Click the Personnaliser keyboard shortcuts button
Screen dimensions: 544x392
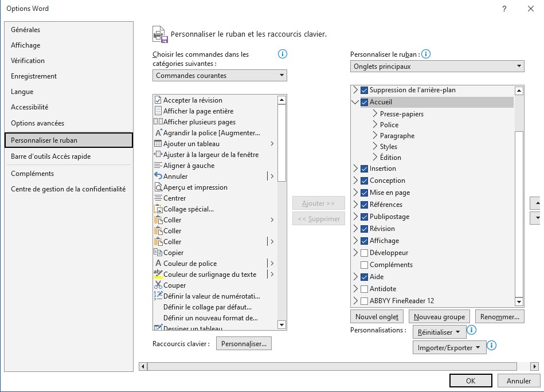pos(244,344)
